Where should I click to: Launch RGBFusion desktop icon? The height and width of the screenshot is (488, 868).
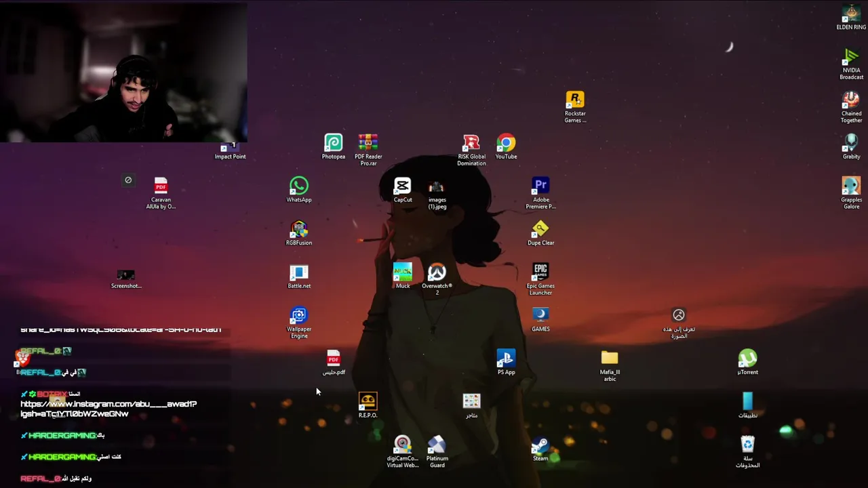(x=299, y=233)
